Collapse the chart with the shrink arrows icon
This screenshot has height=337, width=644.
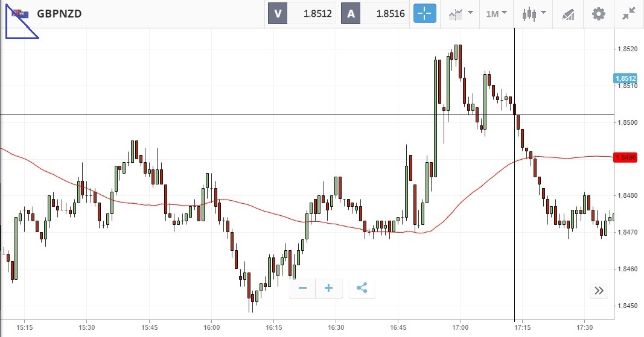(628, 13)
